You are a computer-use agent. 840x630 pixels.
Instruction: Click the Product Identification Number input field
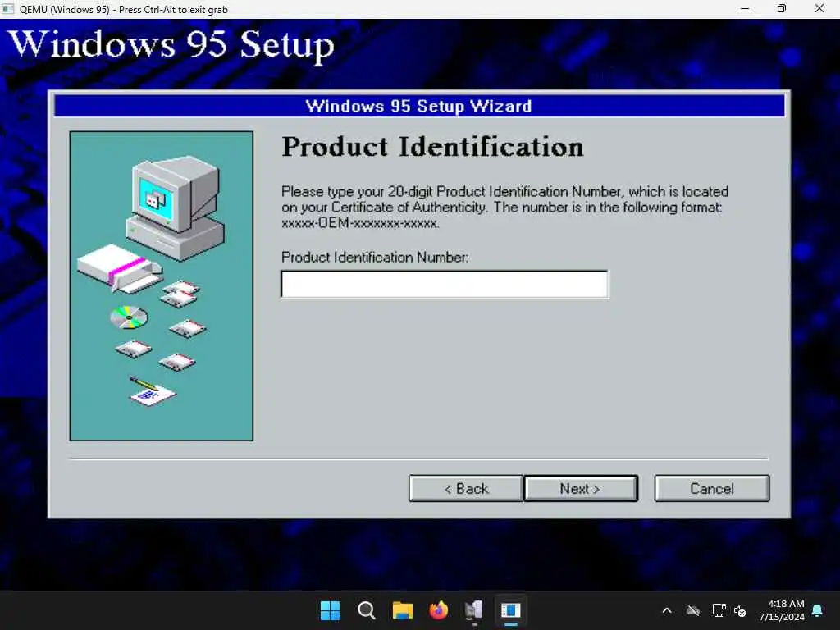(x=445, y=284)
